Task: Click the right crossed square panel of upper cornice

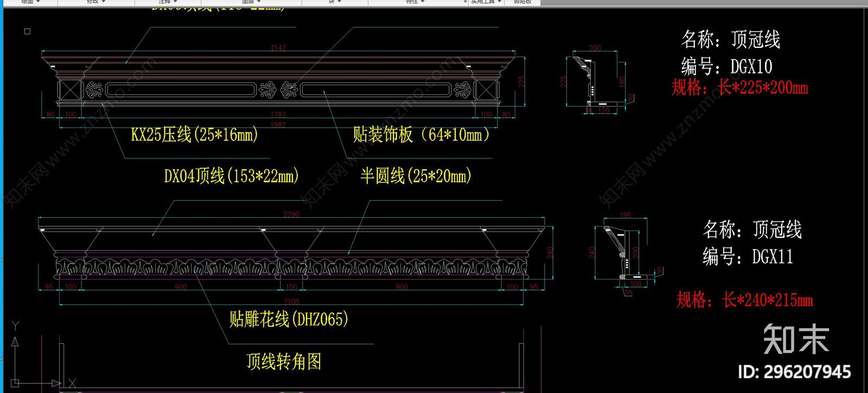Action: coord(487,90)
